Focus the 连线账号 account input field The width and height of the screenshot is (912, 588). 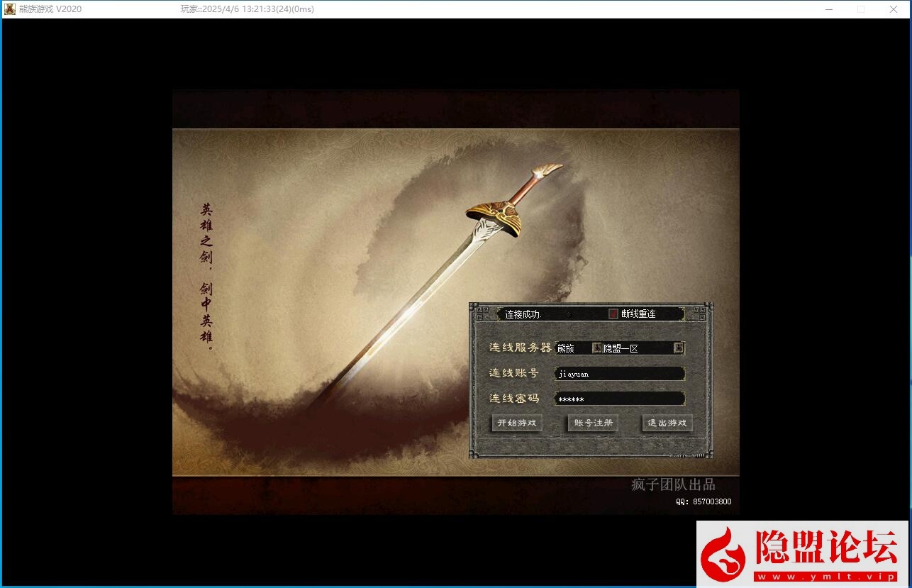coord(619,374)
